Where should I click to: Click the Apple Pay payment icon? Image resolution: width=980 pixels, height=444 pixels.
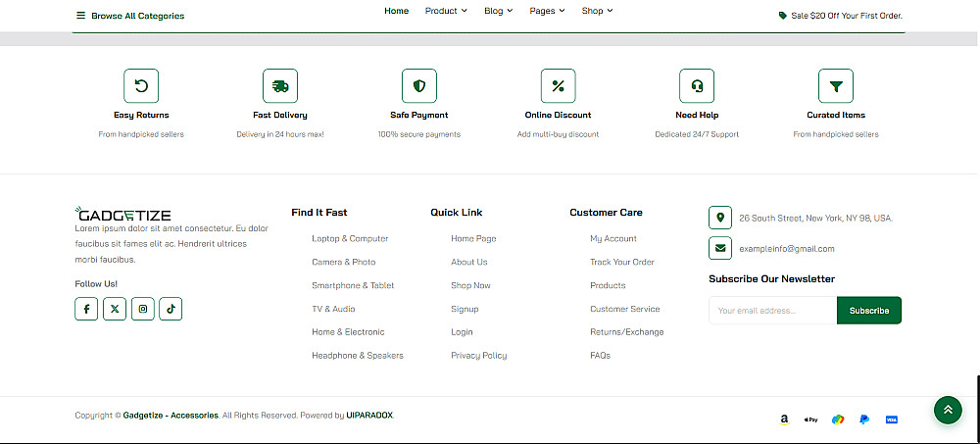tap(810, 419)
